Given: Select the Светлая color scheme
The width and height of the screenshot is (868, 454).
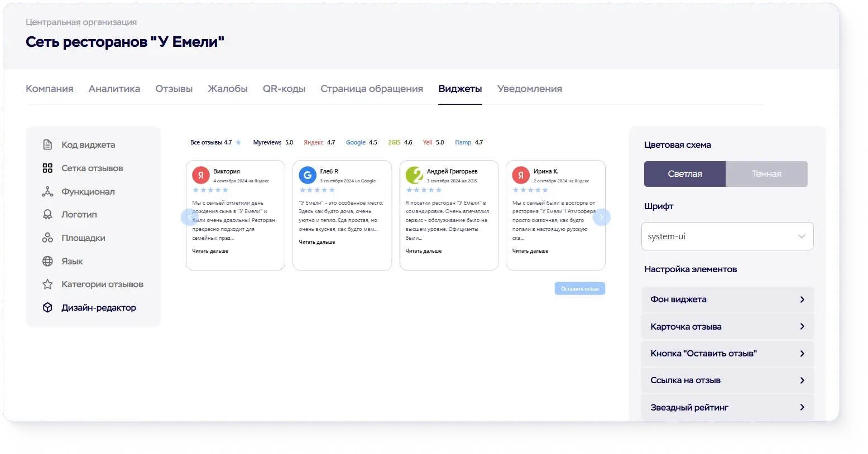Looking at the screenshot, I should [685, 174].
